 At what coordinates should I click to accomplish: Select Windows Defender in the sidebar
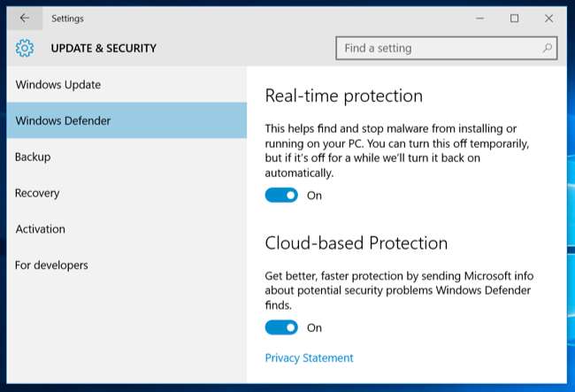(62, 120)
